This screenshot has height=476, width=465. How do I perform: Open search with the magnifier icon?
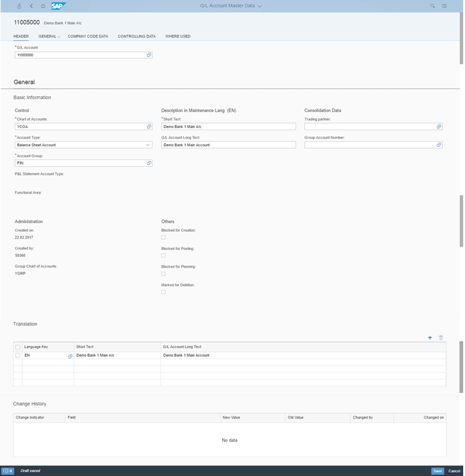tap(433, 6)
